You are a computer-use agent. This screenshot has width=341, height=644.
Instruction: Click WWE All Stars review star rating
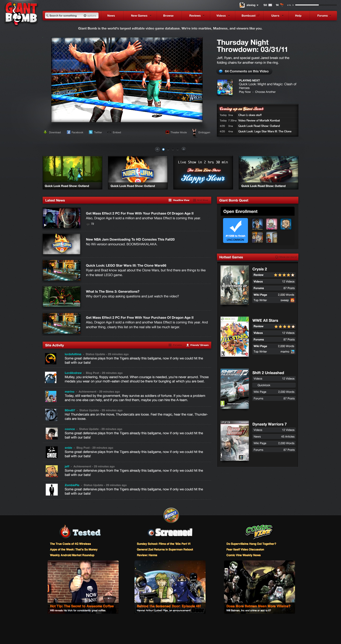[284, 326]
